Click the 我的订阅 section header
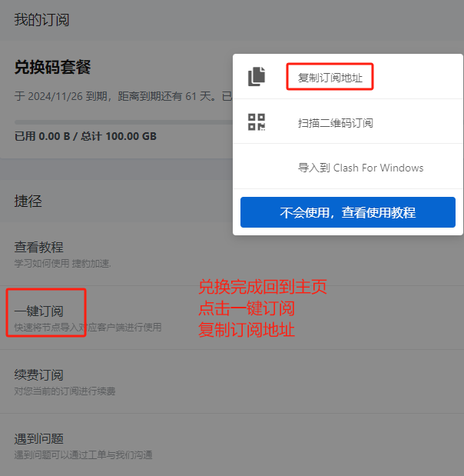 tap(41, 20)
